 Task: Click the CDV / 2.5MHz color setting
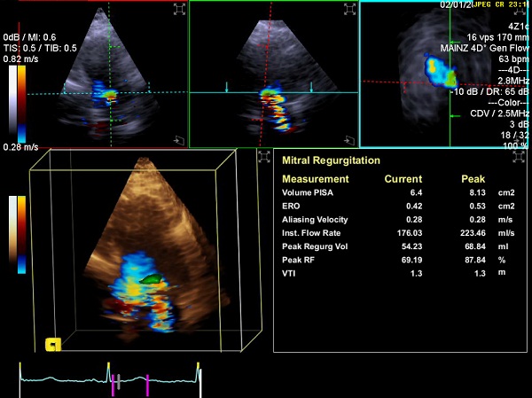tap(499, 113)
